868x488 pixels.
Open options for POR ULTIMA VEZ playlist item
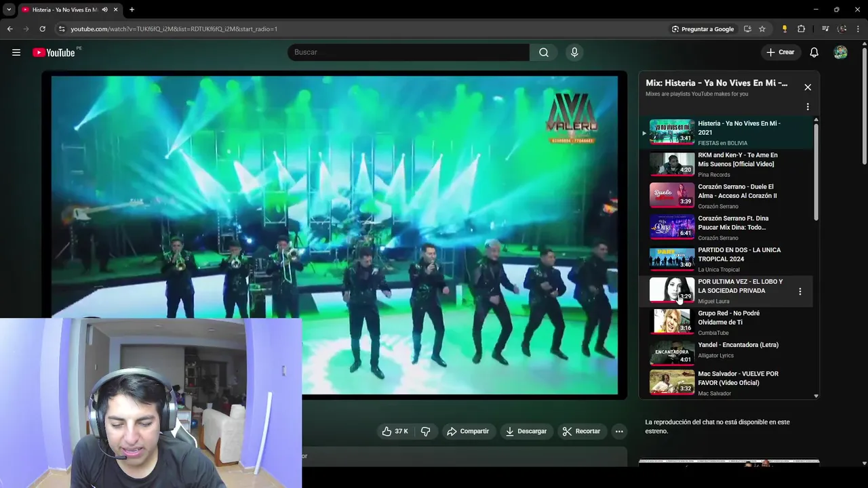click(800, 291)
